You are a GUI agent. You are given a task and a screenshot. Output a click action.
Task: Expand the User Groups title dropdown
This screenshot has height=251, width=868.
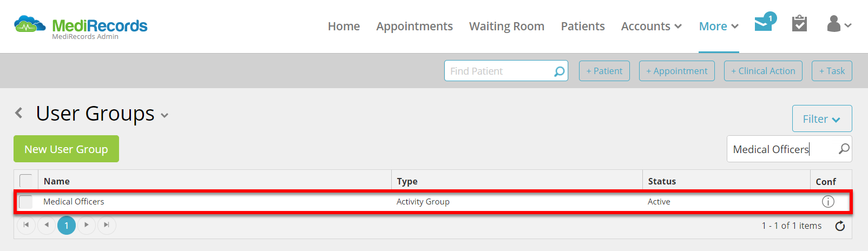(x=165, y=115)
